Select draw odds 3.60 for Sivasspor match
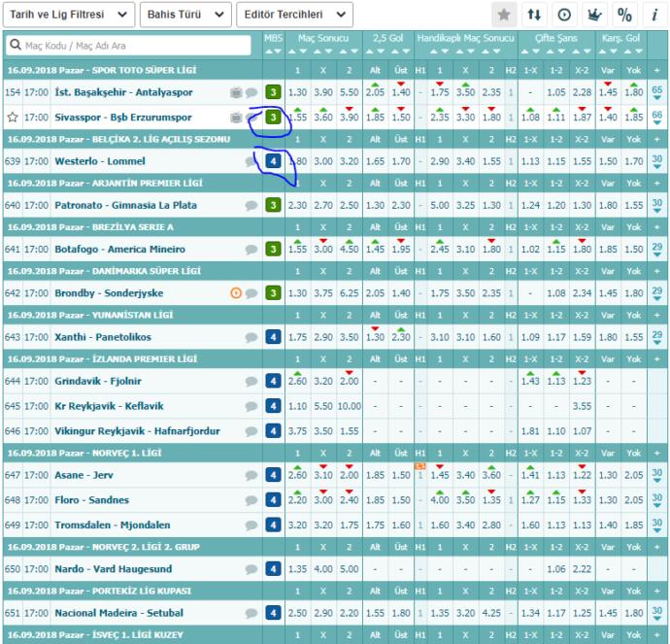This screenshot has width=670, height=644. click(x=323, y=118)
